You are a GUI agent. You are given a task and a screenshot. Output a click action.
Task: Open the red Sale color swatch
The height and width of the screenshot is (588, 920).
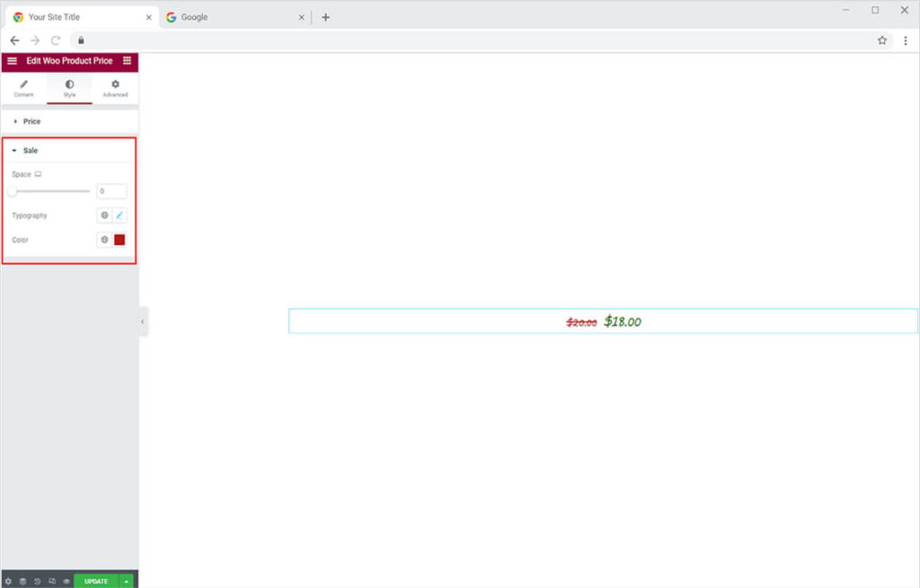click(119, 240)
